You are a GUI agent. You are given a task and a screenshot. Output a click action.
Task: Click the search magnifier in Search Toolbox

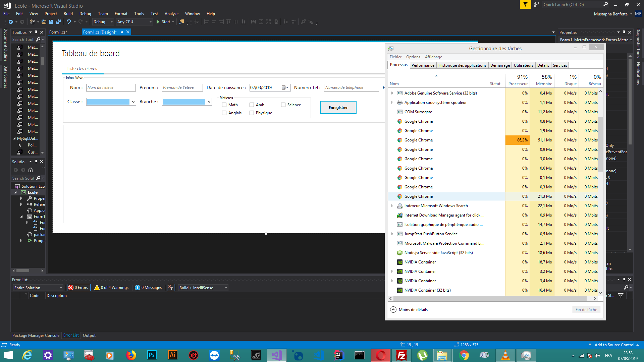tap(38, 39)
